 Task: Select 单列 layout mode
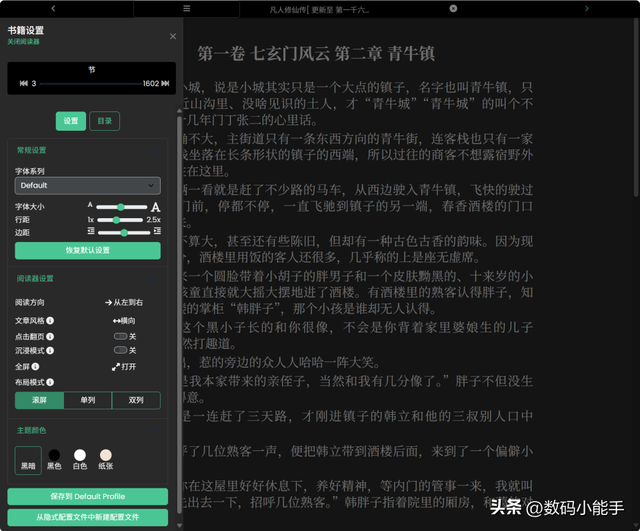tap(88, 400)
